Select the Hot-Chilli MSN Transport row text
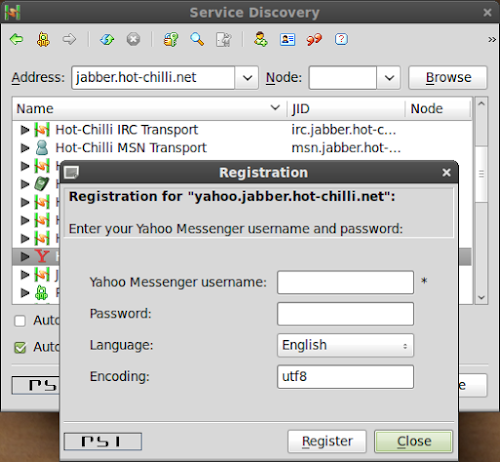Screen dimensions: 500x462 coord(131,148)
